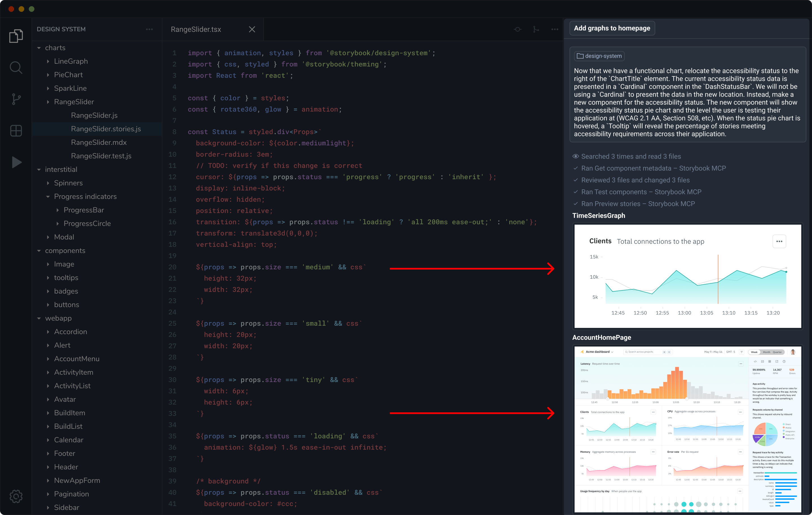Open the Search view
This screenshot has height=515, width=812.
(x=16, y=67)
